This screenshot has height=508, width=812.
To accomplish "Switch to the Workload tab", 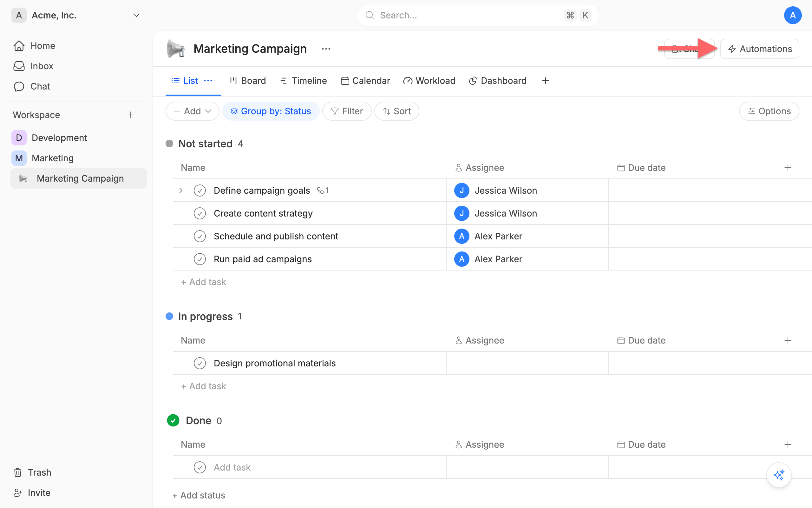I will pyautogui.click(x=429, y=81).
